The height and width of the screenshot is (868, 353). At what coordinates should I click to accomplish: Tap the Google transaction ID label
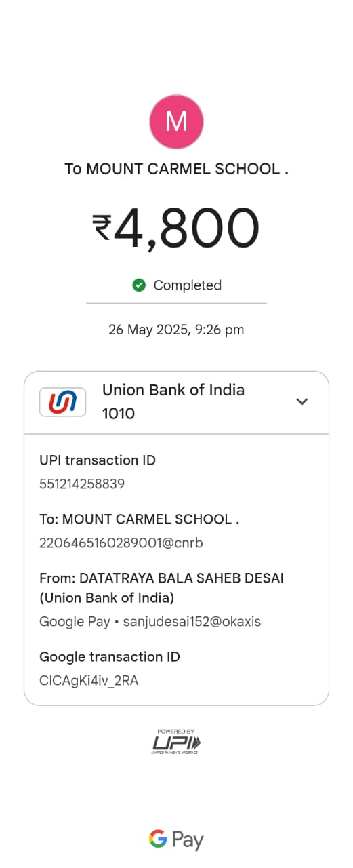coord(110,657)
